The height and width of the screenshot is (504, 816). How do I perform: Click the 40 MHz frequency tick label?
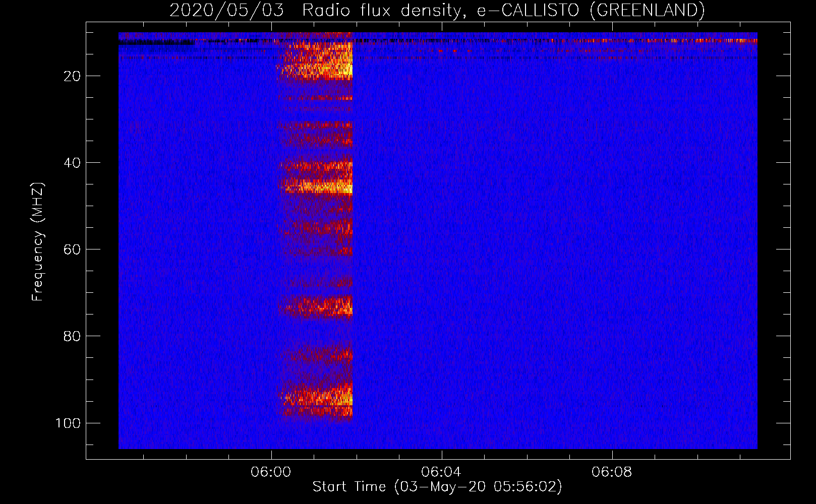tap(72, 163)
